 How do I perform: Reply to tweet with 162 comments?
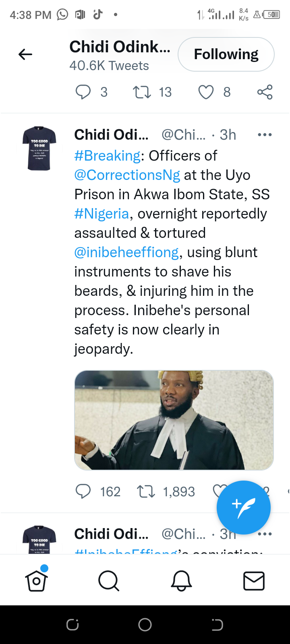83,491
